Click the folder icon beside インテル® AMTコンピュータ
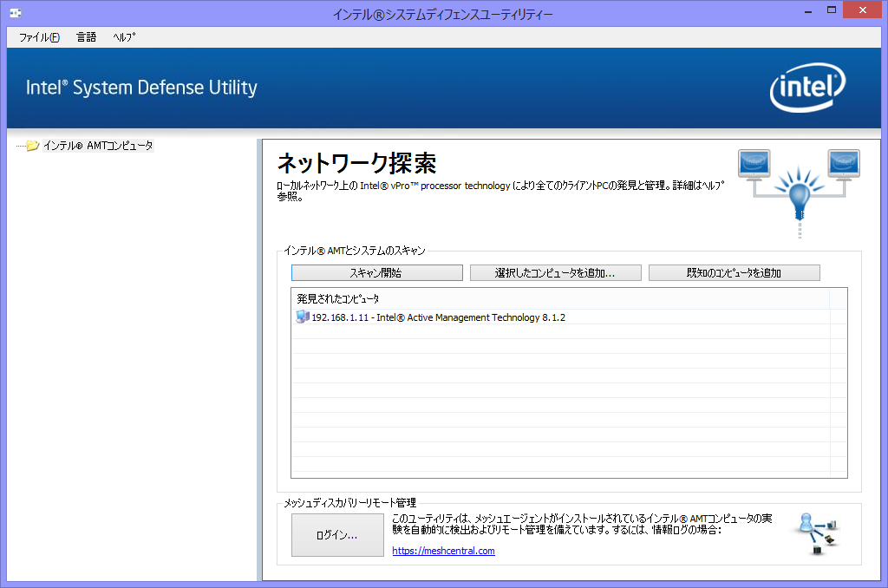 pos(33,146)
